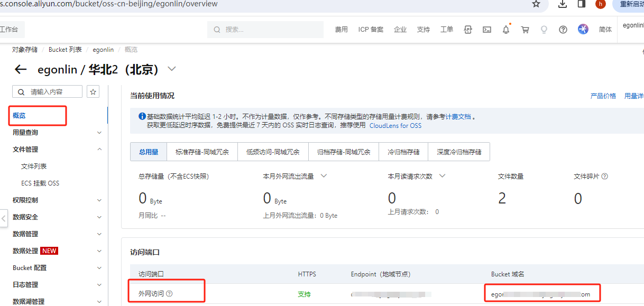Viewport: 644px width, 306px height.
Task: Open the shopping cart icon
Action: pos(525,30)
